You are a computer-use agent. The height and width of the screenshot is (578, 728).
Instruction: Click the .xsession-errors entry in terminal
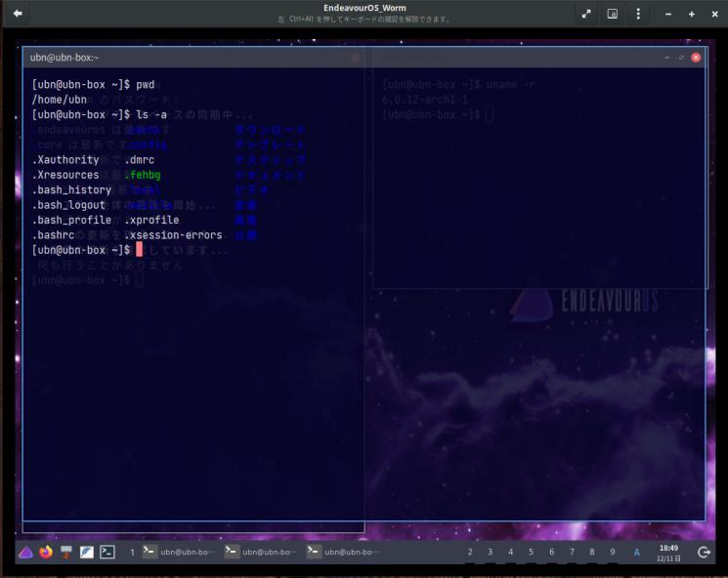pos(173,235)
